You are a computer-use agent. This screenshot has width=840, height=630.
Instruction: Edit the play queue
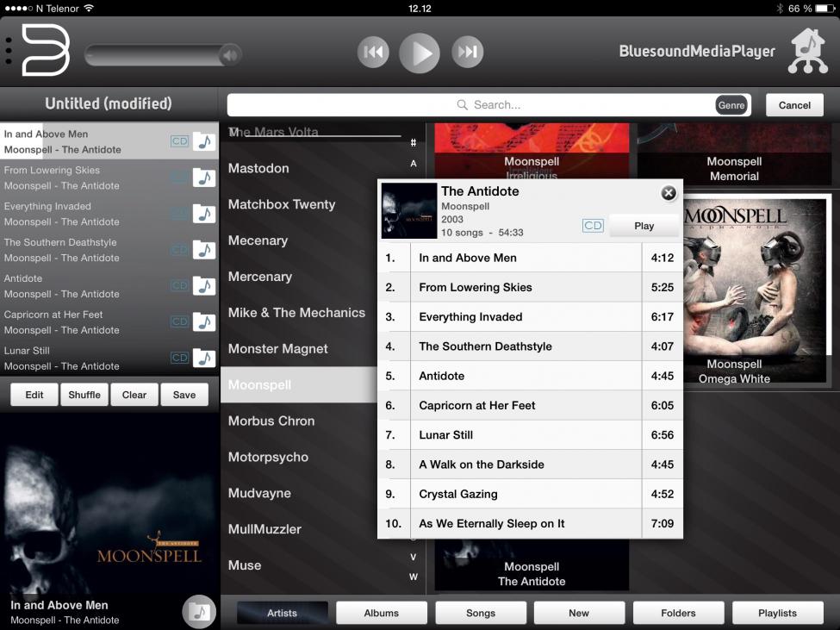point(34,395)
